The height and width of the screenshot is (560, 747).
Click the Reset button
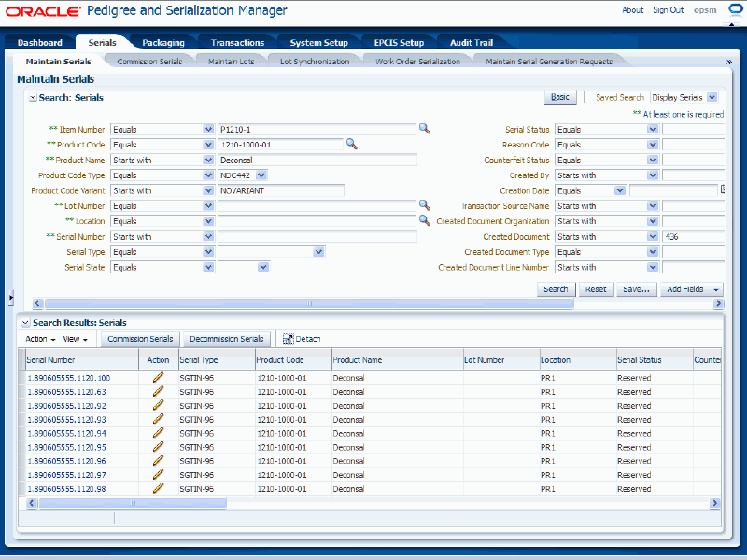(x=596, y=289)
